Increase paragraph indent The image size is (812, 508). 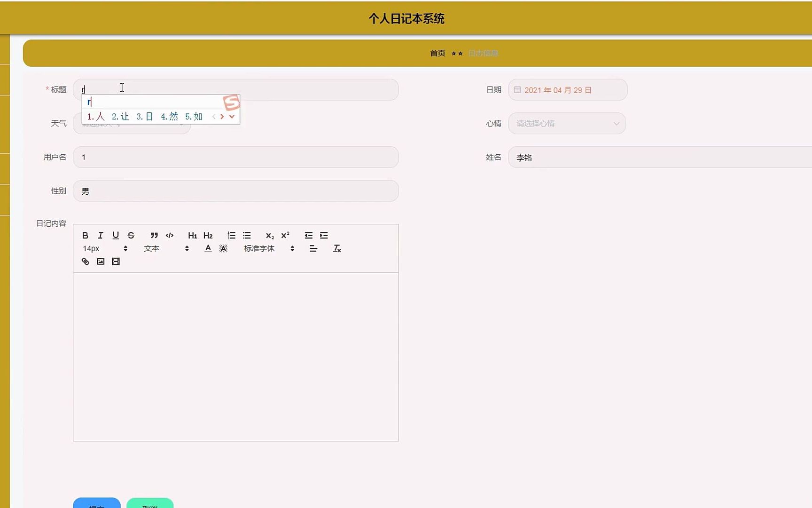324,235
